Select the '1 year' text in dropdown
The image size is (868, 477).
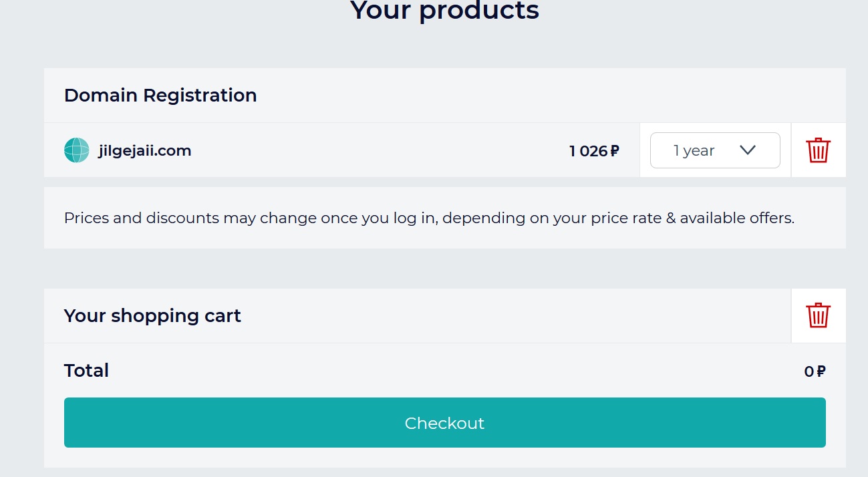coord(694,151)
